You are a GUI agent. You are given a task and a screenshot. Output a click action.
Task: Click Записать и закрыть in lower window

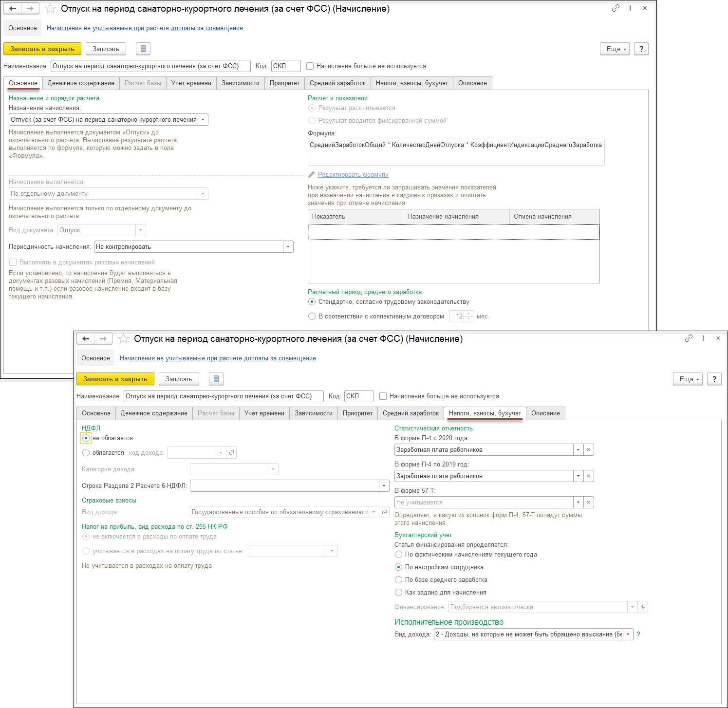point(115,379)
